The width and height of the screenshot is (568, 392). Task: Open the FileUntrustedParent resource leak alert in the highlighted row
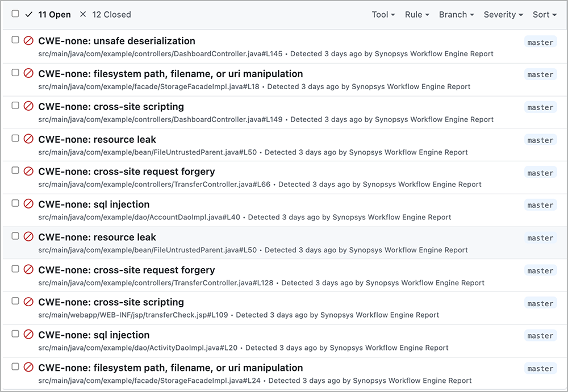pos(97,237)
